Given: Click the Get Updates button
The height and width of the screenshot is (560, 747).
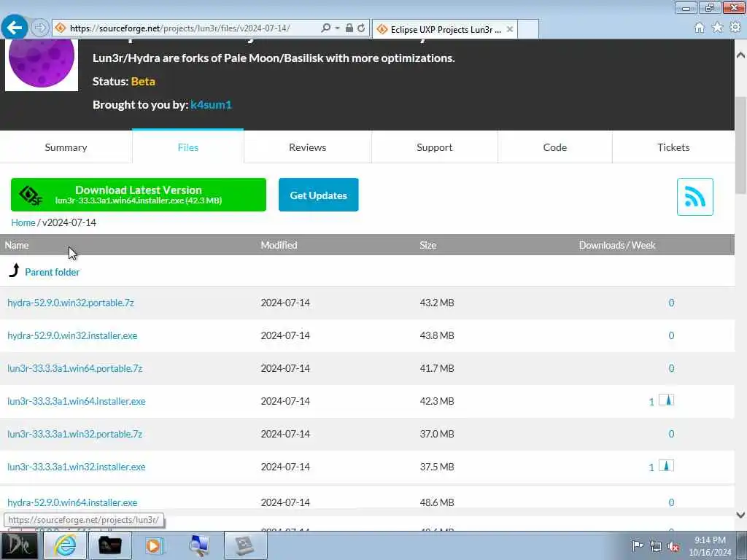Looking at the screenshot, I should (x=318, y=195).
